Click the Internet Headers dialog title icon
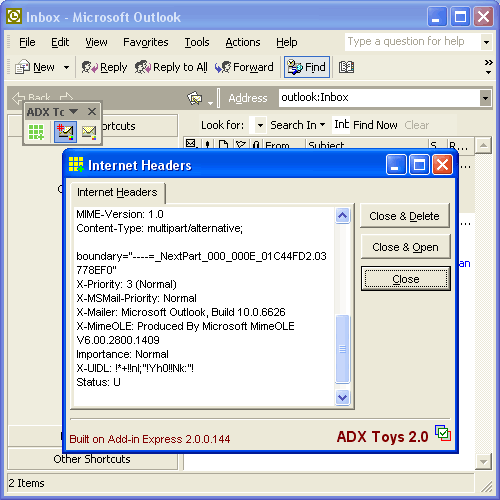Viewport: 500px width, 500px height. [x=76, y=164]
